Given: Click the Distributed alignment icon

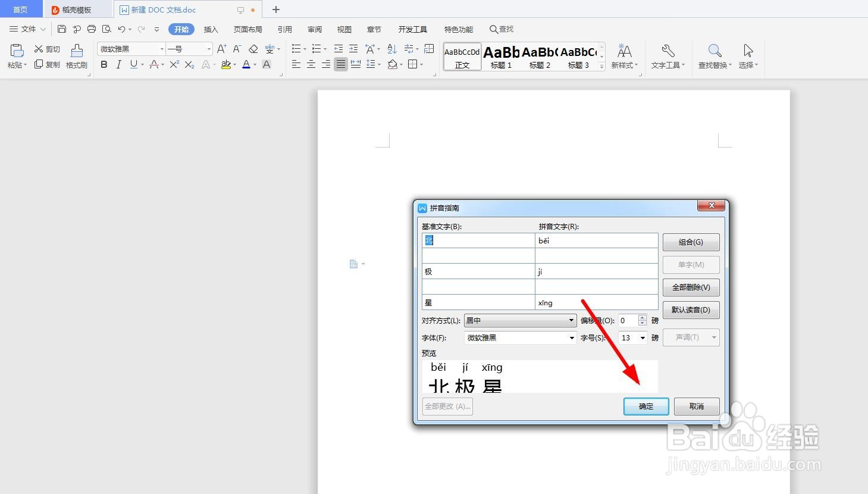Looking at the screenshot, I should pos(356,64).
